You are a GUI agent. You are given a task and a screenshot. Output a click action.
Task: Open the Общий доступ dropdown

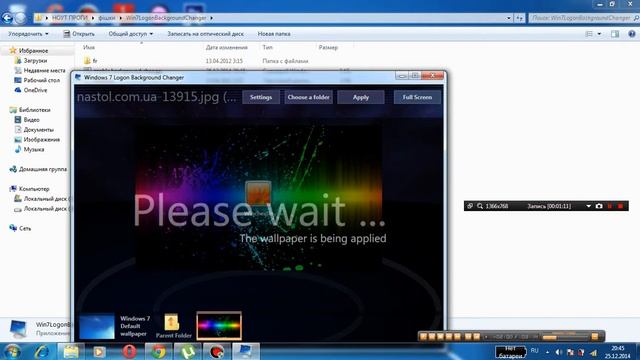point(131,34)
